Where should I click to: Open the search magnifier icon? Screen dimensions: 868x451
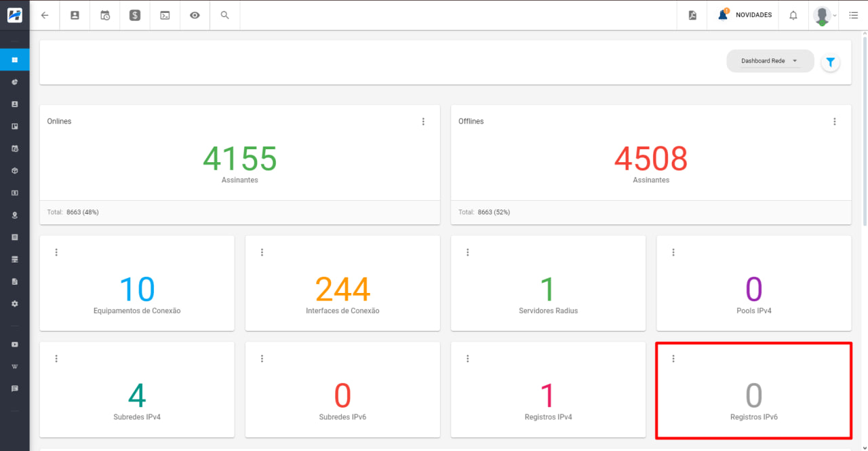(224, 15)
